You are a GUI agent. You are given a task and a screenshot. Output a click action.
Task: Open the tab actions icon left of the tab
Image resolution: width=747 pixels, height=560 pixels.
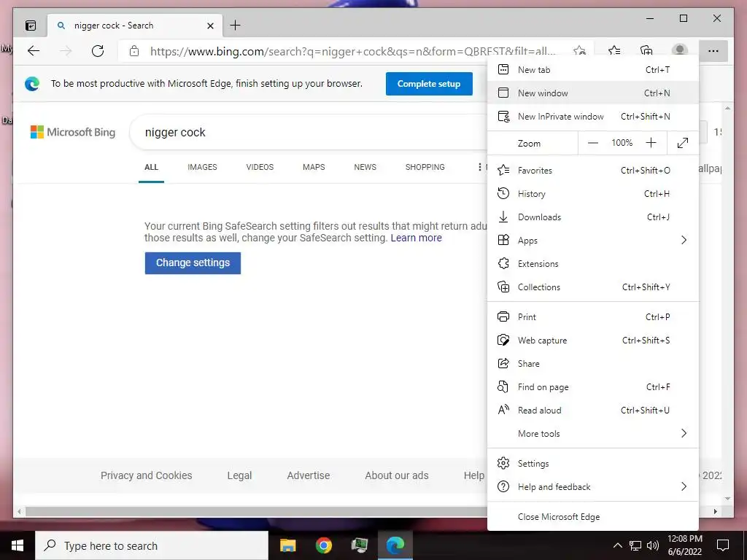point(31,26)
